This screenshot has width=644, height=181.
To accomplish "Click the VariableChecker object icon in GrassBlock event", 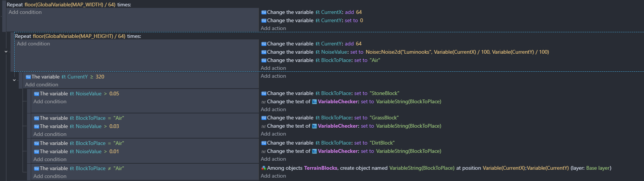I will click(314, 126).
